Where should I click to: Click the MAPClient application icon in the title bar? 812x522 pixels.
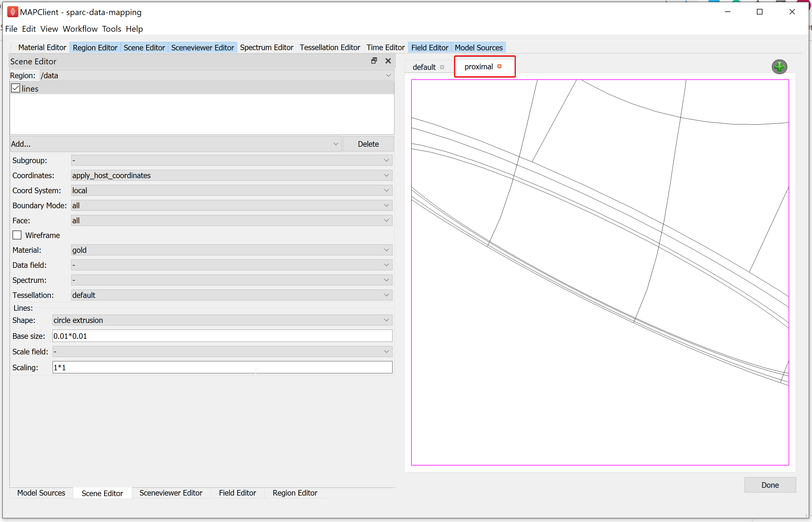[12, 12]
